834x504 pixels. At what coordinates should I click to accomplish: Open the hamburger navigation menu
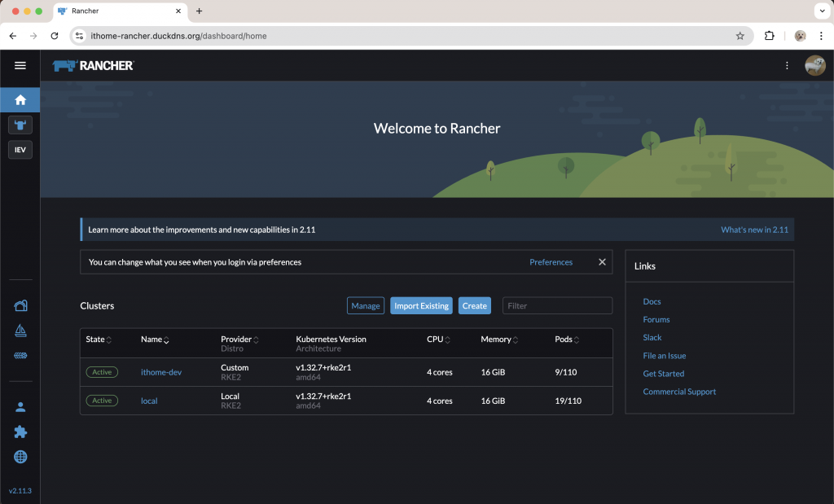point(20,65)
